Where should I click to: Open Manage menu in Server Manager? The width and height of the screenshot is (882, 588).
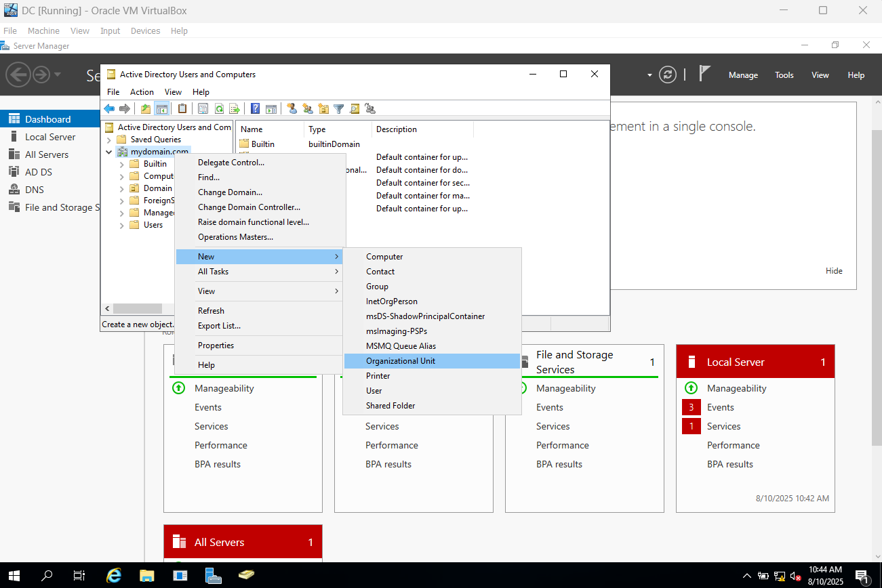743,75
